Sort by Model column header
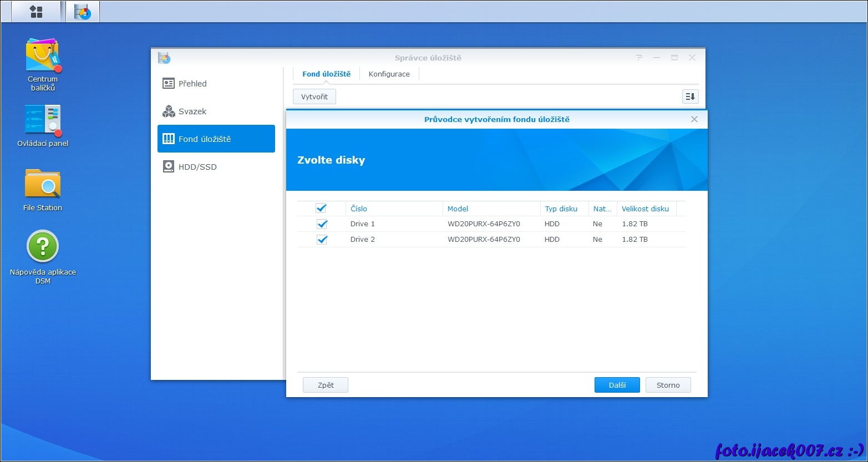Image resolution: width=868 pixels, height=462 pixels. (x=458, y=209)
